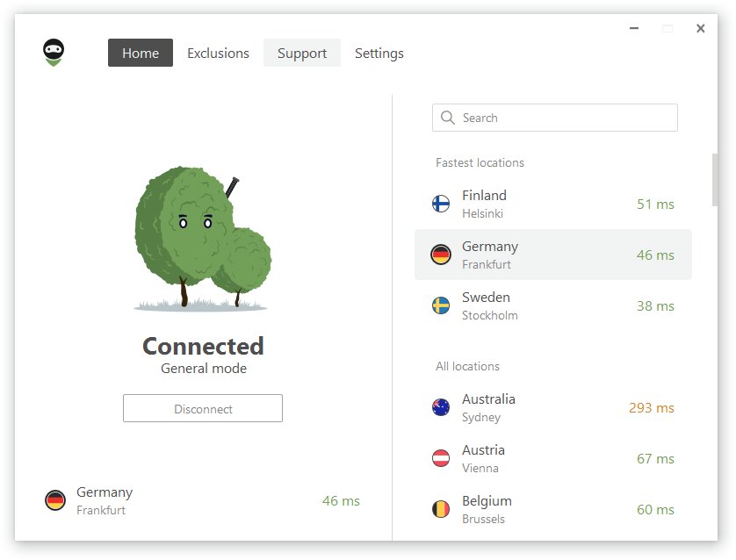The width and height of the screenshot is (736, 560).
Task: Connect to Australia Sydney
Action: pos(553,407)
